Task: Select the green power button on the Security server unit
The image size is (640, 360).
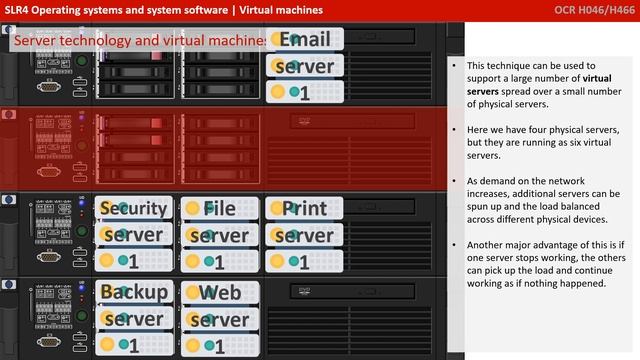Action: tap(82, 231)
